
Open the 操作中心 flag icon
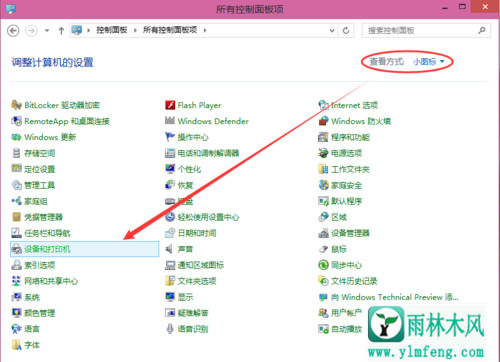pos(170,137)
